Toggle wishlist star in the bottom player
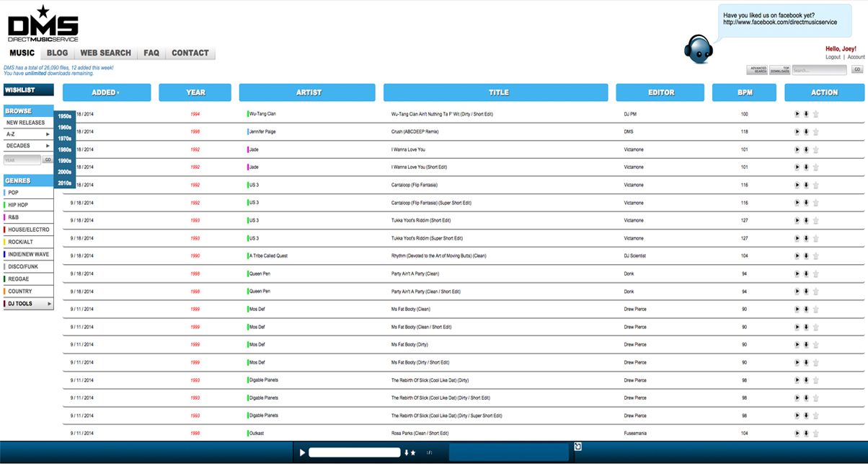This screenshot has width=868, height=464. 413,452
